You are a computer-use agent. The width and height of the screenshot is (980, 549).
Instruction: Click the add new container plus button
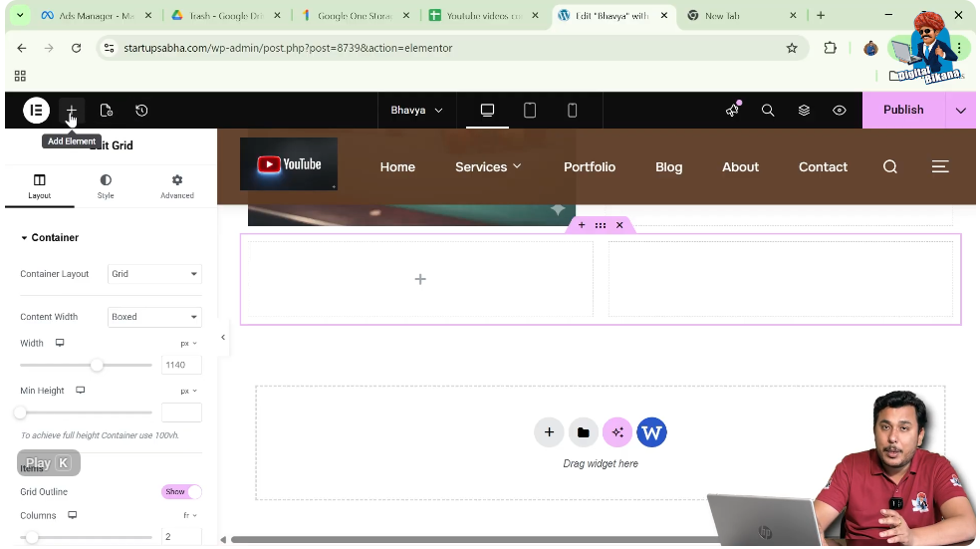pyautogui.click(x=549, y=432)
